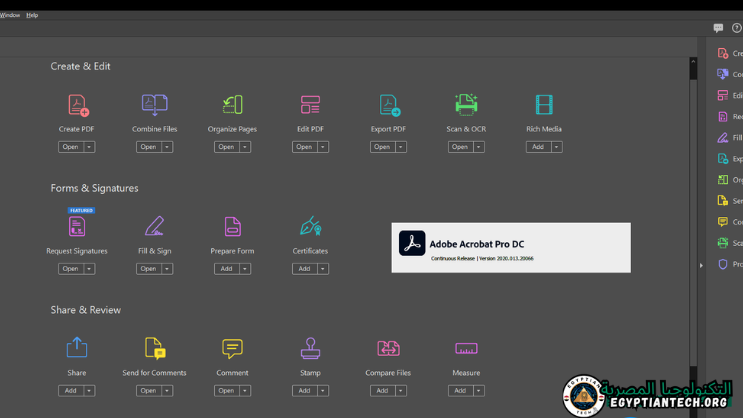
Task: Open the Window menu
Action: pyautogui.click(x=10, y=15)
